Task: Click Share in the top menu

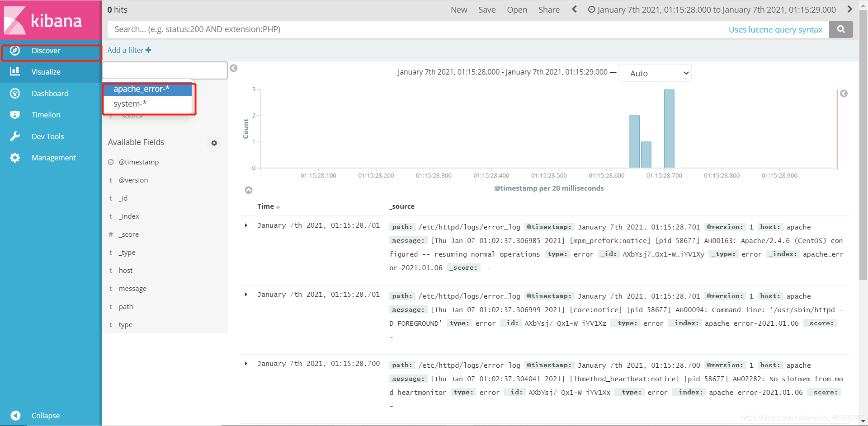Action: click(549, 9)
